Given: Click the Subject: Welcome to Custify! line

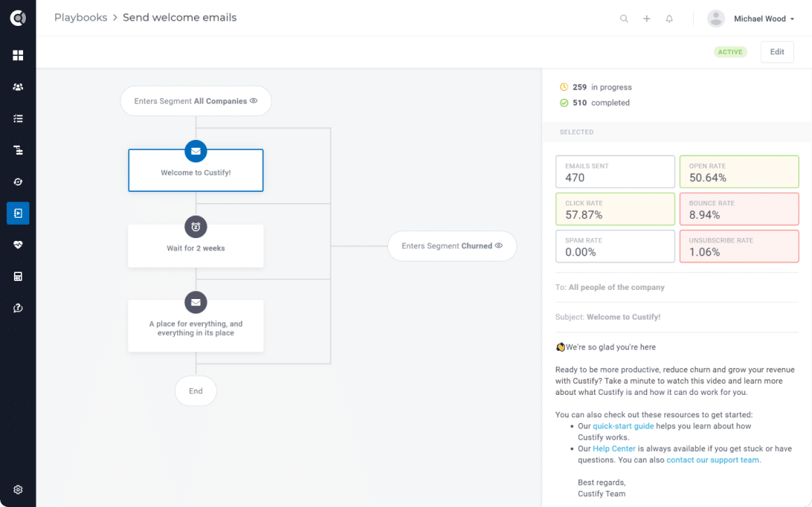Looking at the screenshot, I should pyautogui.click(x=608, y=317).
